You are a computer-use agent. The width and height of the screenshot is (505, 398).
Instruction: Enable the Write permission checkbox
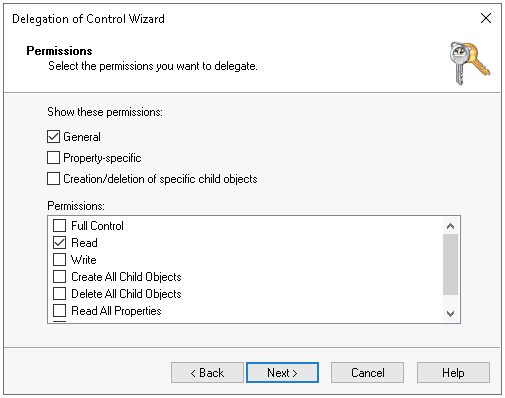click(59, 260)
